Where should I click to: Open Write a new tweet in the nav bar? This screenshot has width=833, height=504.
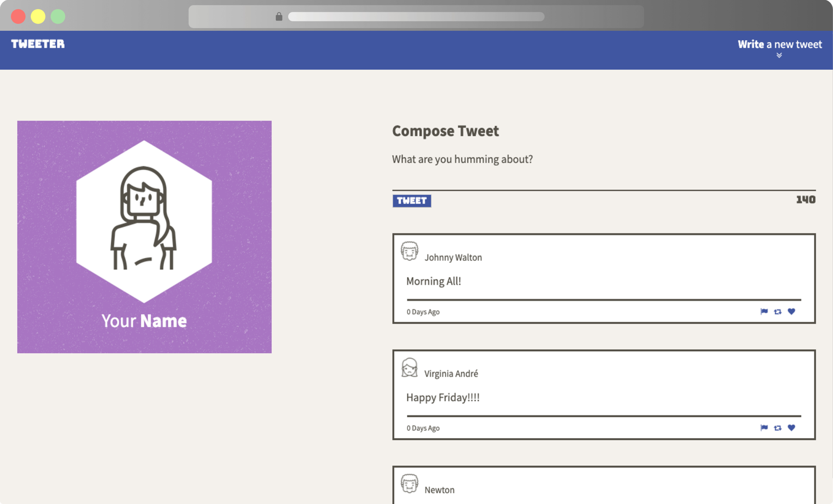[x=780, y=44]
